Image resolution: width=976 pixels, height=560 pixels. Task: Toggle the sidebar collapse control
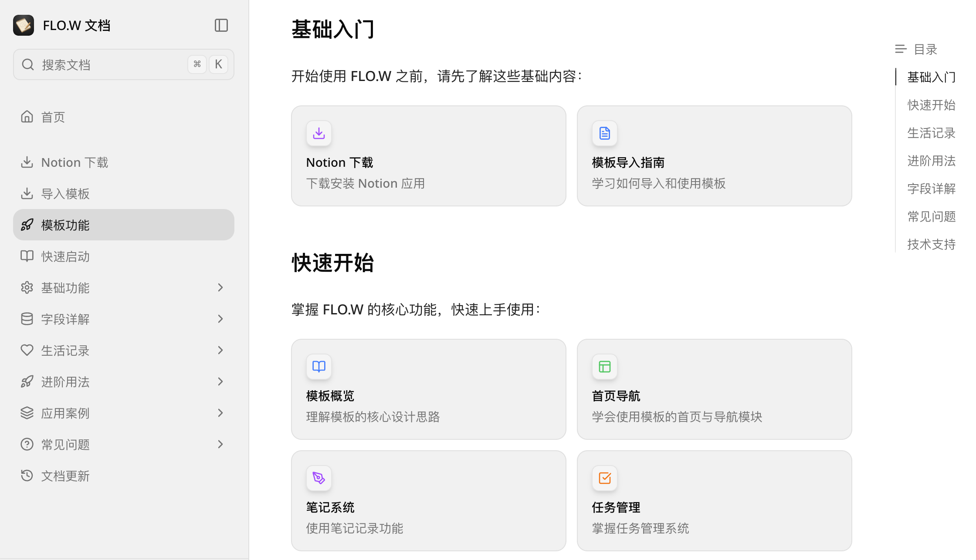click(x=221, y=25)
